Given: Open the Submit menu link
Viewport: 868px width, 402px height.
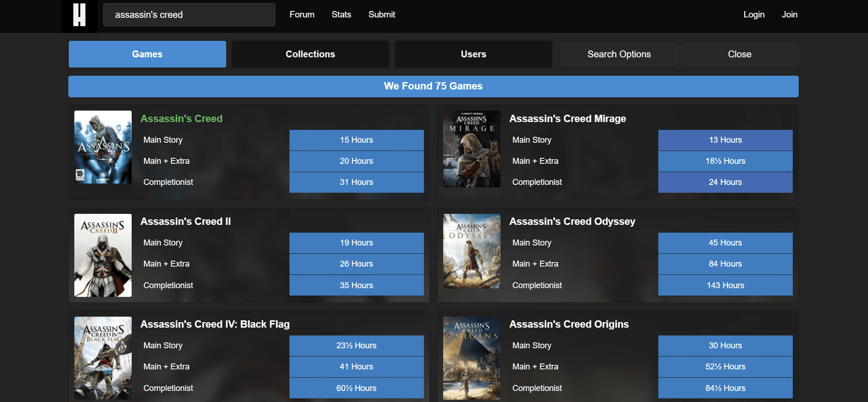Looking at the screenshot, I should pyautogui.click(x=382, y=15).
